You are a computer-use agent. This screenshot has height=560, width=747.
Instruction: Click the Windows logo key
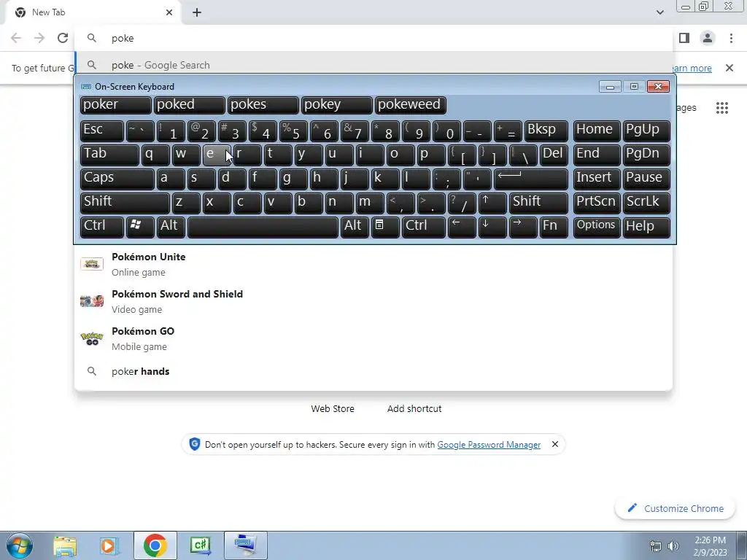140,227
